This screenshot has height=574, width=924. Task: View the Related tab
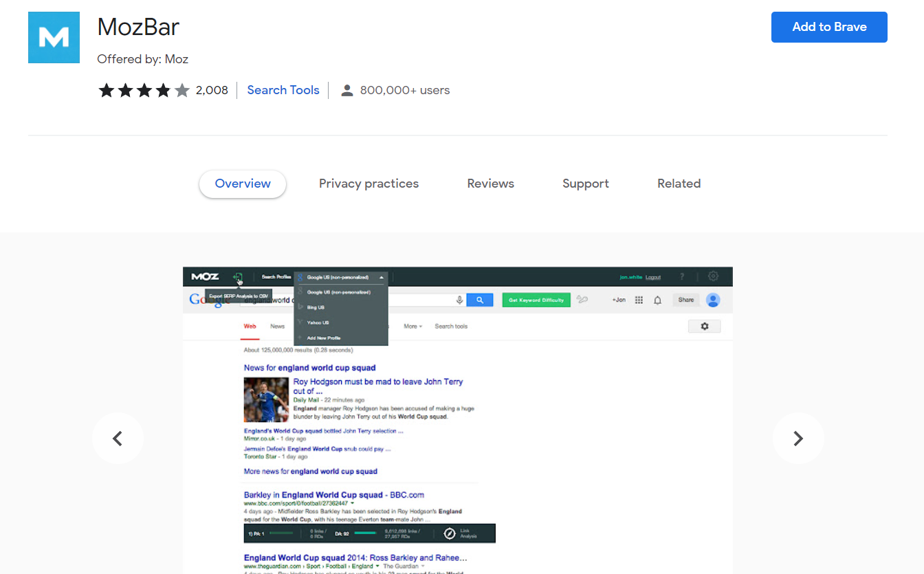click(x=679, y=184)
